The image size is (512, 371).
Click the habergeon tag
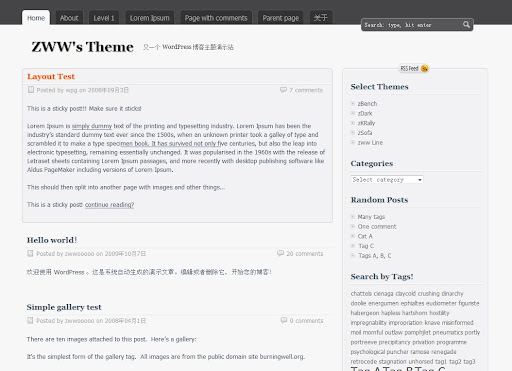click(x=365, y=313)
